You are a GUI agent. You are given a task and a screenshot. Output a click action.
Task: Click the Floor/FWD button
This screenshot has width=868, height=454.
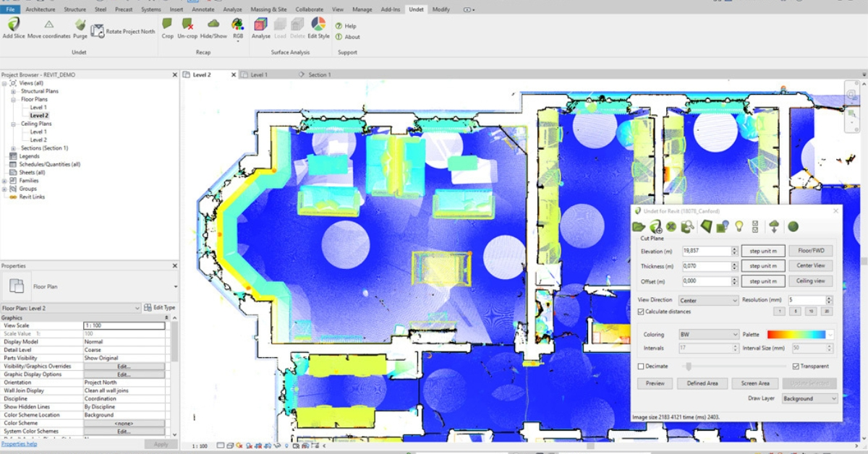click(x=810, y=251)
